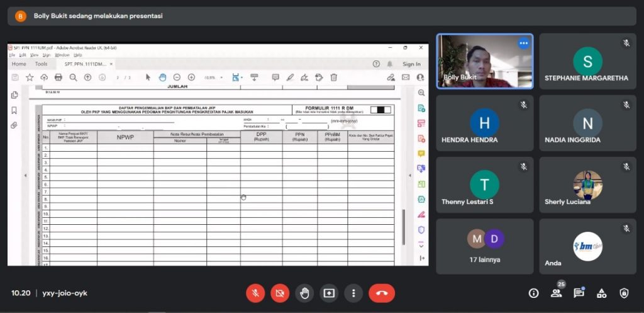Choose the Selection arrow tool
The height and width of the screenshot is (313, 644).
(148, 77)
